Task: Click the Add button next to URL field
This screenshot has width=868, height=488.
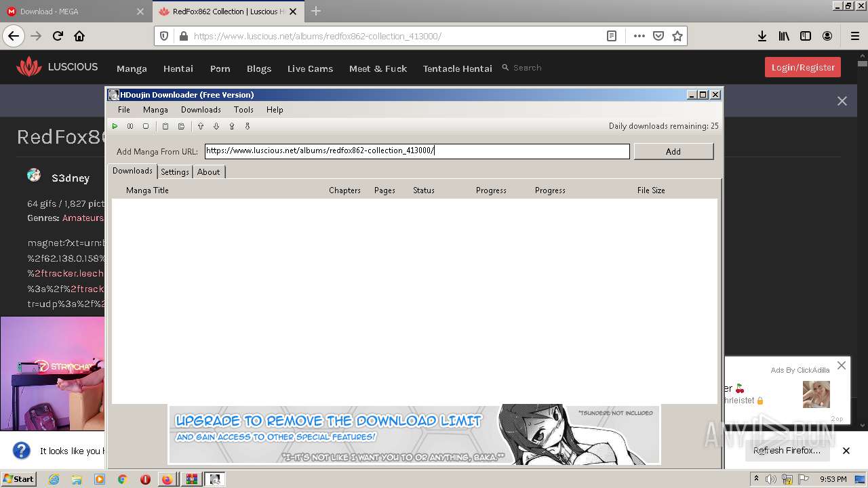Action: click(673, 151)
